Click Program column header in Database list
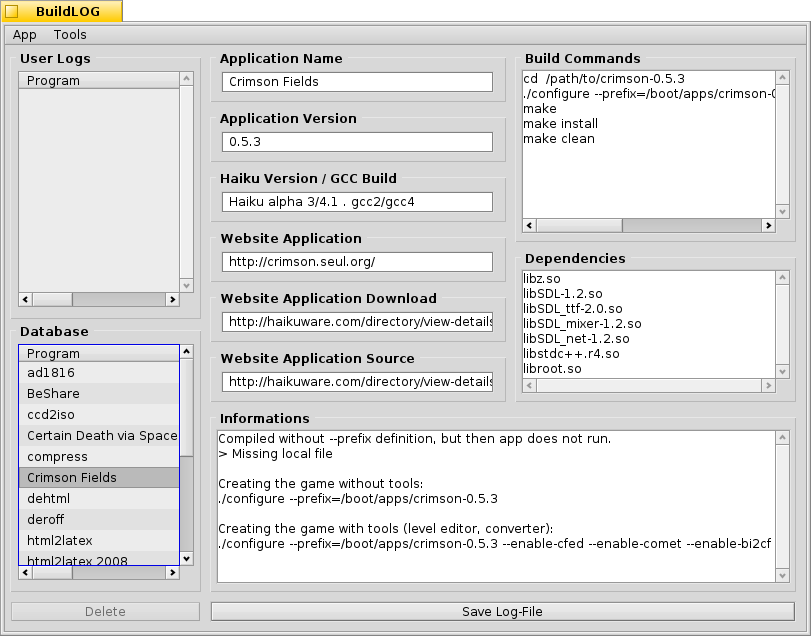This screenshot has height=636, width=811. [99, 354]
